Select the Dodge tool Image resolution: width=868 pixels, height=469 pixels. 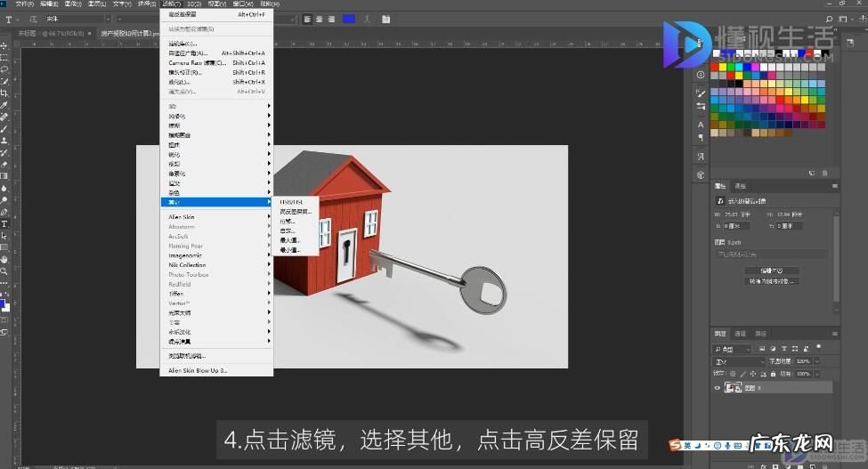(4, 200)
